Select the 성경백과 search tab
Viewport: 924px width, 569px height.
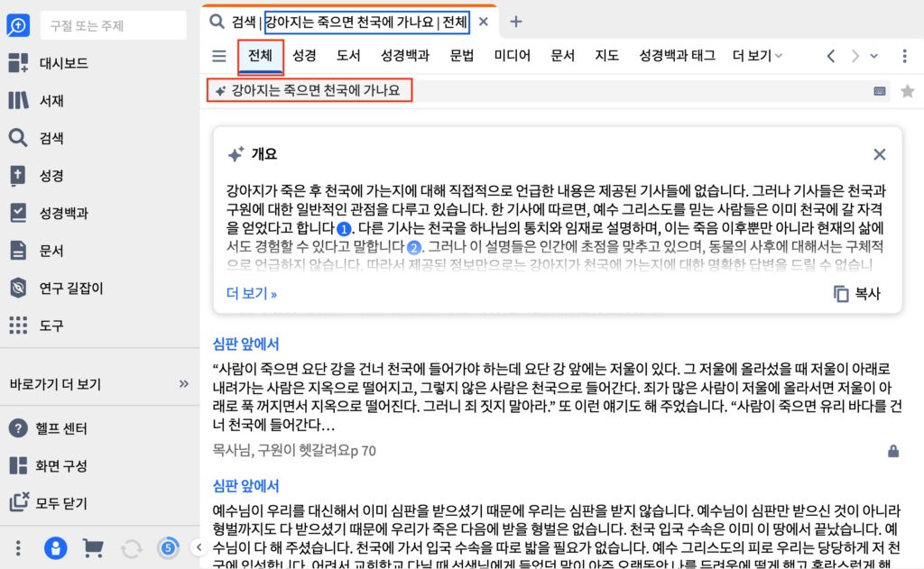[405, 56]
